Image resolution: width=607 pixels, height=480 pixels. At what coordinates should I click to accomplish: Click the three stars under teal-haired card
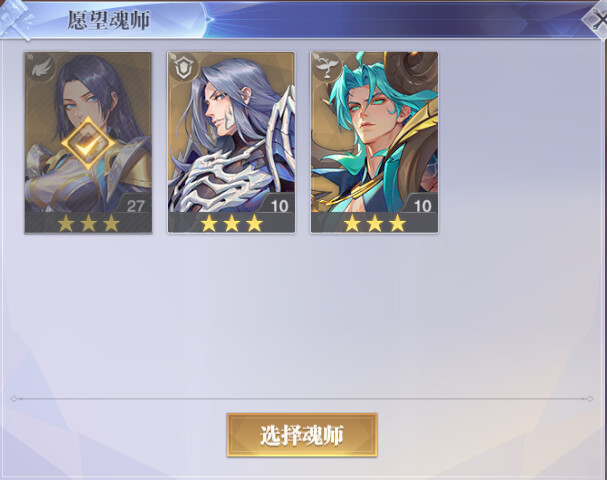tap(374, 223)
